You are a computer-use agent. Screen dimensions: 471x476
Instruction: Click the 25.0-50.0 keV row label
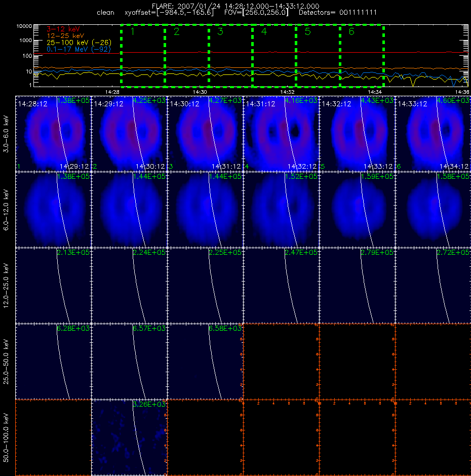pos(6,362)
